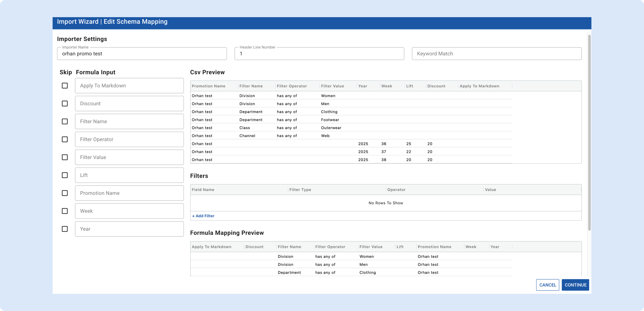This screenshot has height=311, width=644.
Task: Click week 37 cell in Csv Preview
Action: pos(384,152)
